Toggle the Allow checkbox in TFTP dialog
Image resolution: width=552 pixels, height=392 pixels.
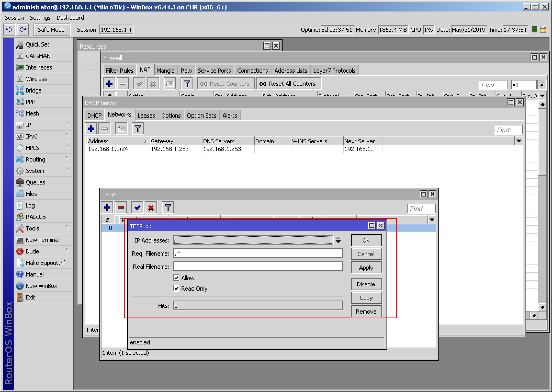(x=177, y=278)
